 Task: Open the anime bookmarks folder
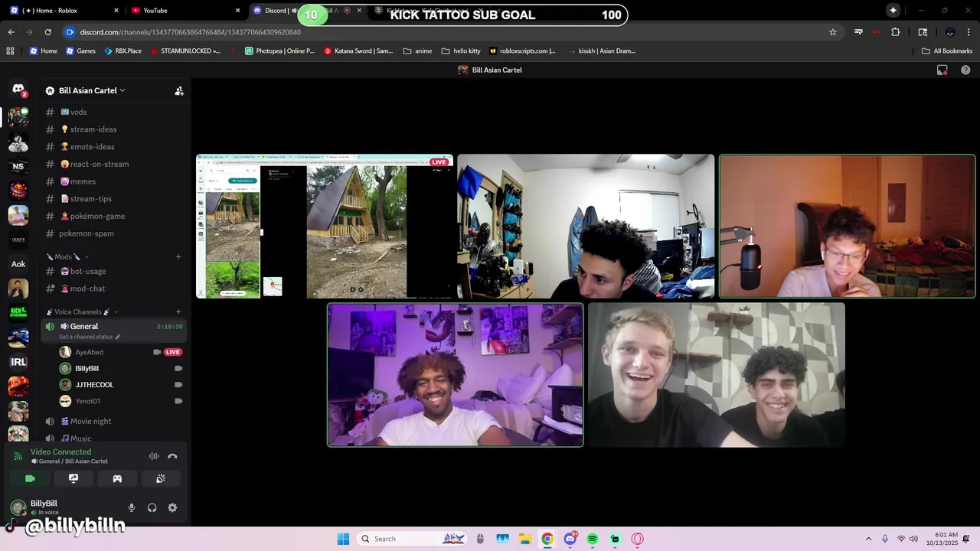(417, 51)
